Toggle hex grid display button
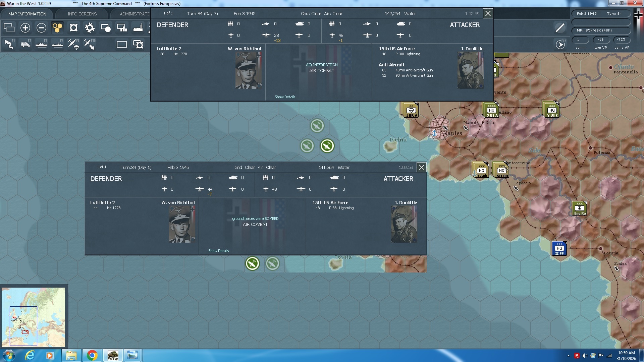Image resolution: width=644 pixels, height=362 pixels. [x=57, y=28]
